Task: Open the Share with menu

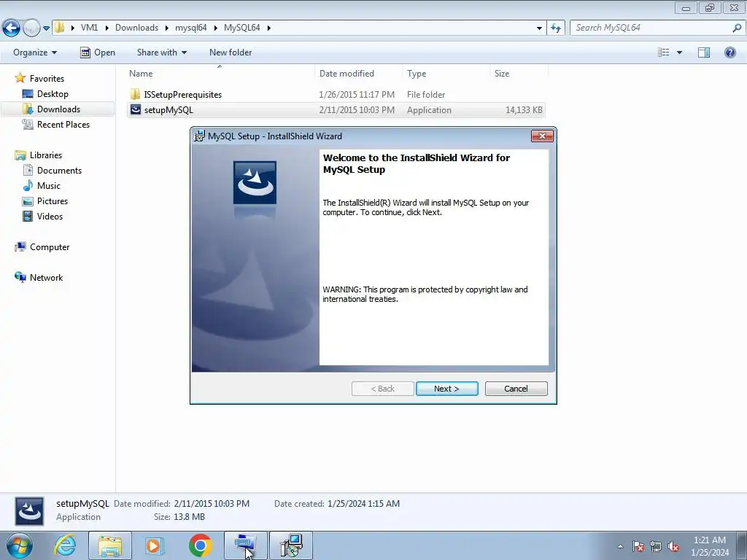Action: [161, 52]
